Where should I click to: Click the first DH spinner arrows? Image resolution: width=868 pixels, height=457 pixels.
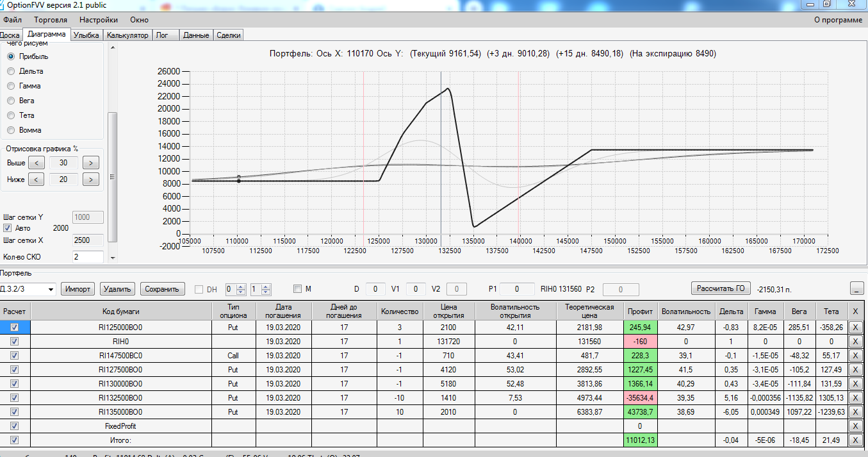[x=241, y=289]
